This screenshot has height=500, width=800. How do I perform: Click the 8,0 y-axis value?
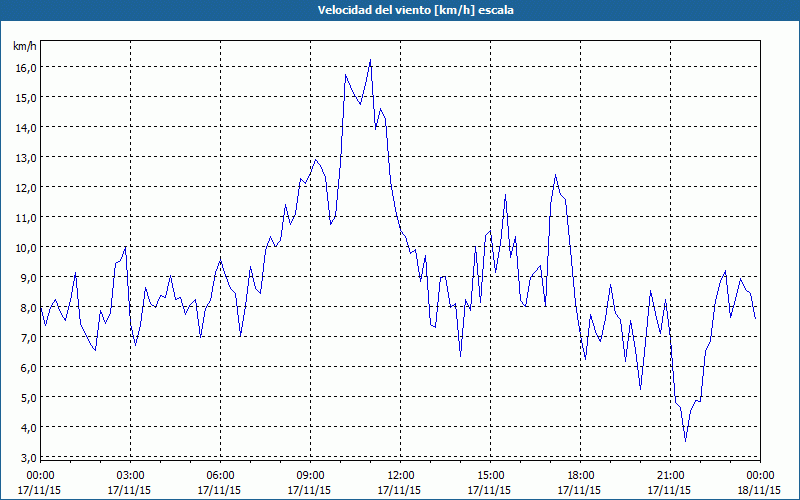pyautogui.click(x=29, y=309)
